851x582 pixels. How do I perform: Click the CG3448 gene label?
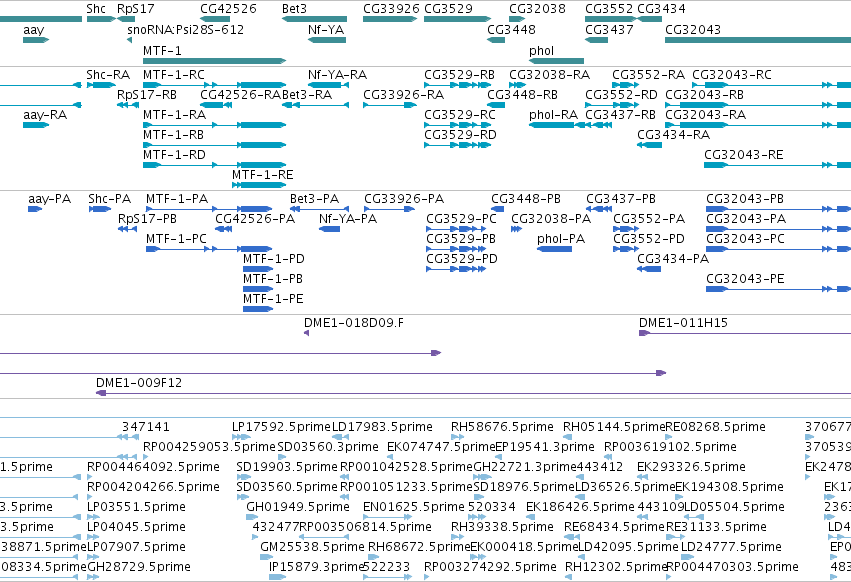click(511, 30)
